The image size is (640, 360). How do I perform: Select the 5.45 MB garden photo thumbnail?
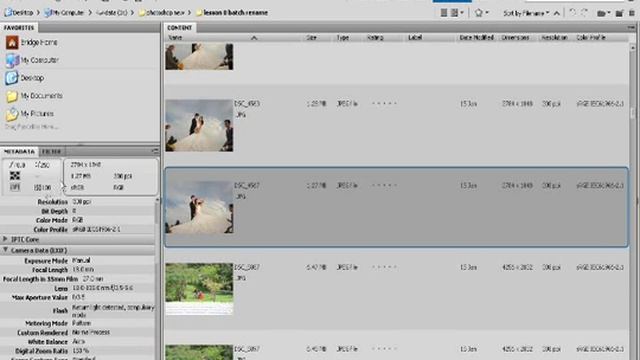click(x=199, y=352)
